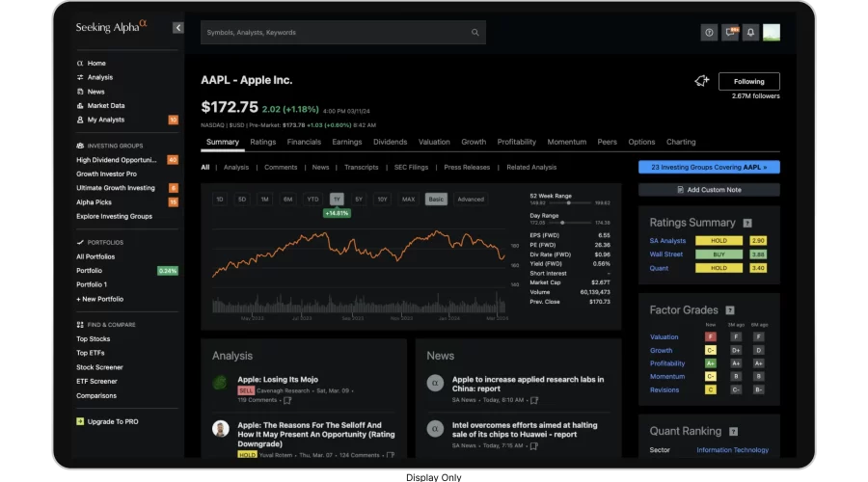The width and height of the screenshot is (868, 482).
Task: Click the note icon in Add Custom Note
Action: [x=680, y=190]
